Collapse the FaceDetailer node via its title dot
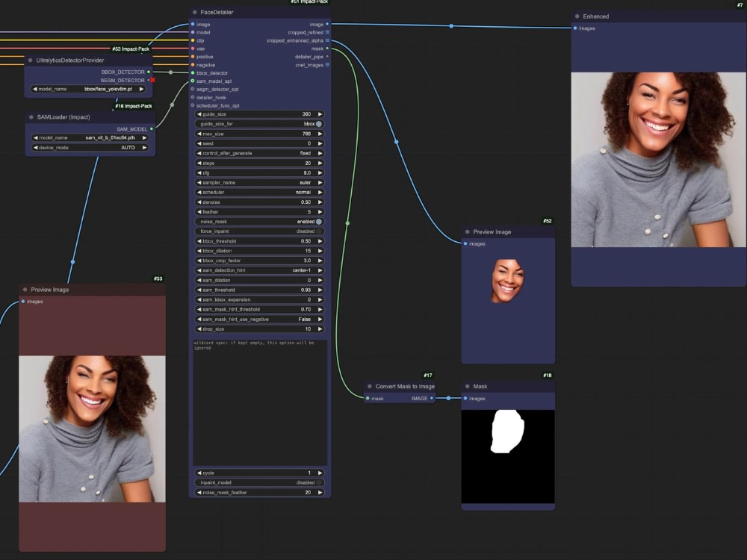Viewport: 747px width, 560px height. click(x=194, y=13)
